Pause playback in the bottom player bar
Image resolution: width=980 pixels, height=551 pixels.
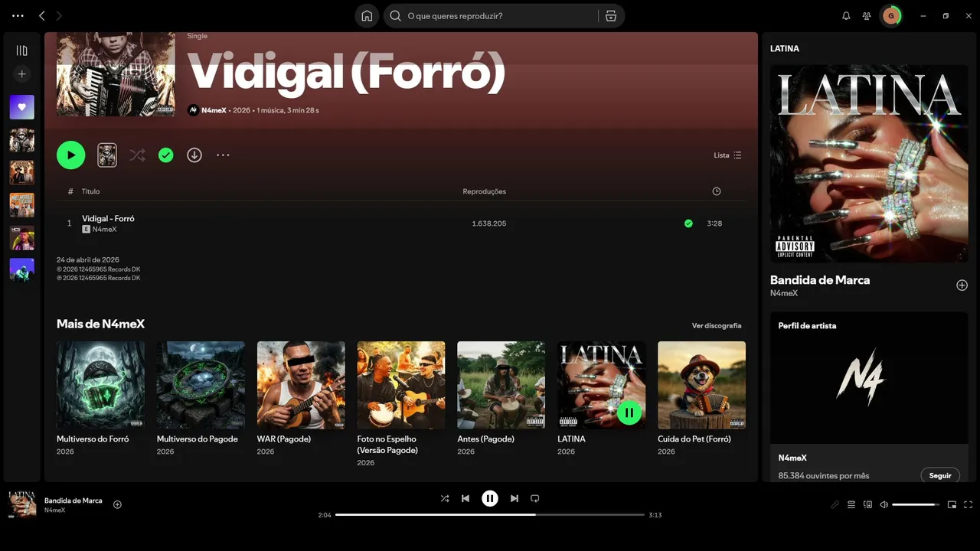pyautogui.click(x=490, y=499)
